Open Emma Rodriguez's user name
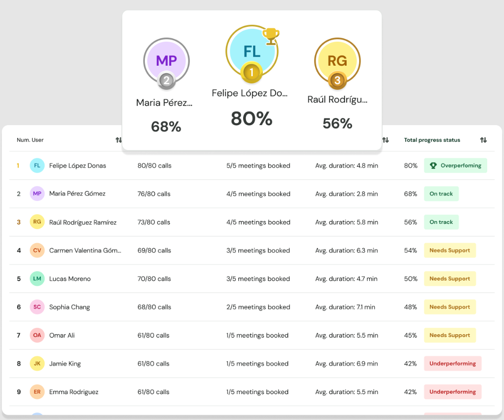 tap(73, 392)
